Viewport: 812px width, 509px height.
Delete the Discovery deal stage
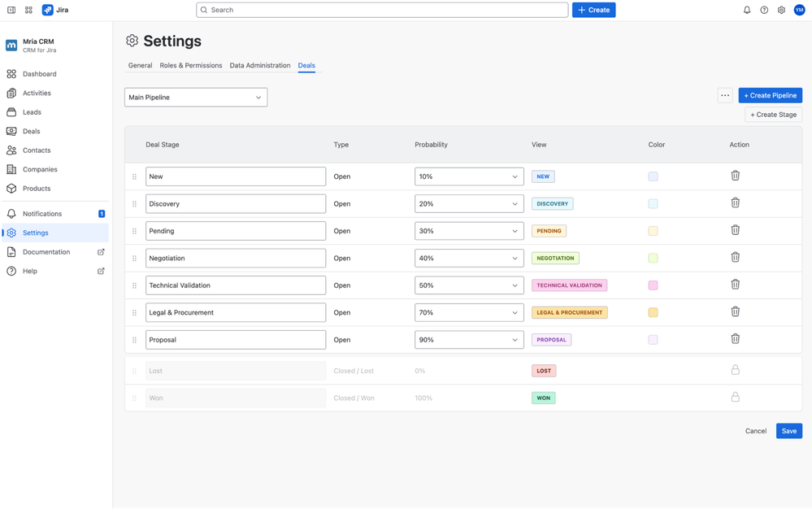735,203
